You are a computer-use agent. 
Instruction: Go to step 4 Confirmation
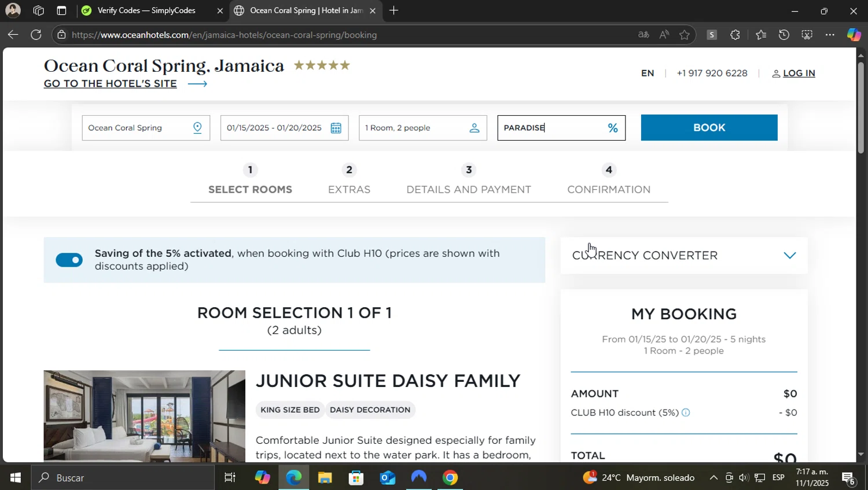[609, 180]
